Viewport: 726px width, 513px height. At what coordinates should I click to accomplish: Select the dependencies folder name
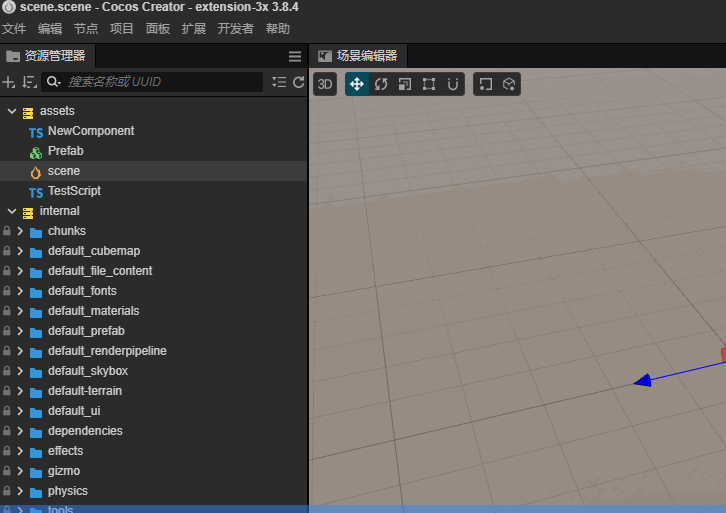click(85, 431)
